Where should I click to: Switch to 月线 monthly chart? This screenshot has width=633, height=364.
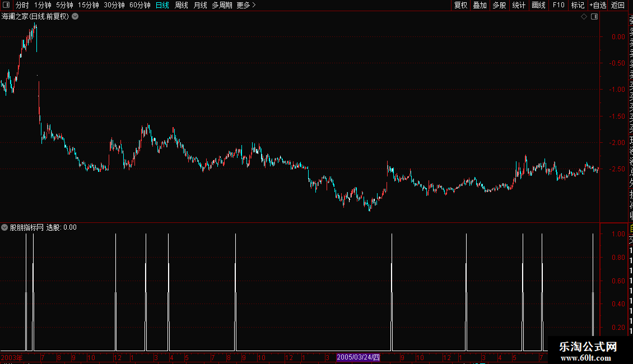tap(200, 5)
